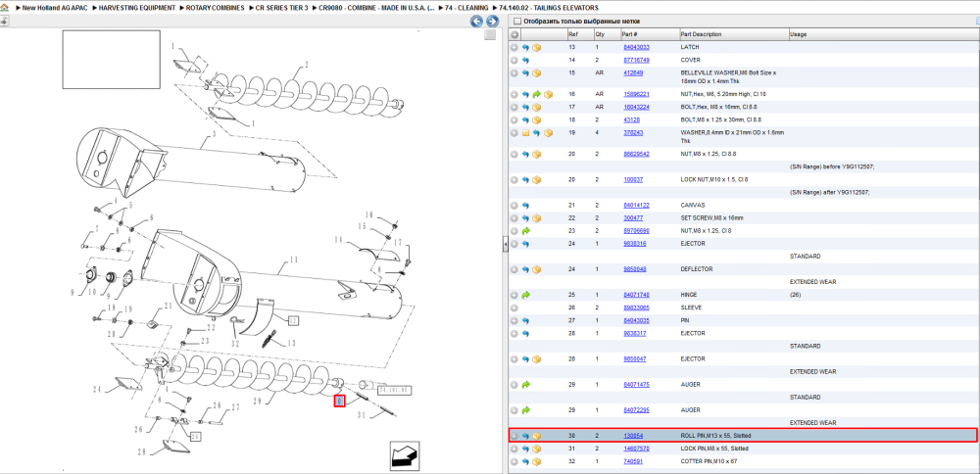The image size is (980, 474).
Task: Open part number 412649 link
Action: coord(633,73)
